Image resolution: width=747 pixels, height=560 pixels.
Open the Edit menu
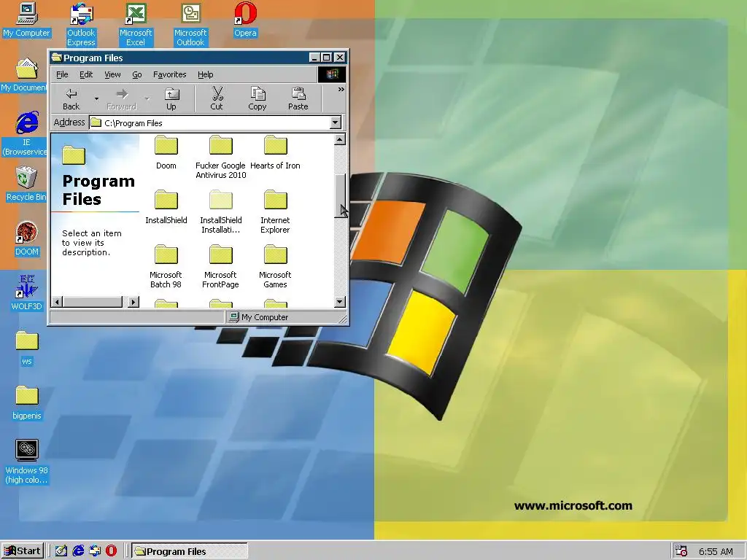(x=86, y=74)
